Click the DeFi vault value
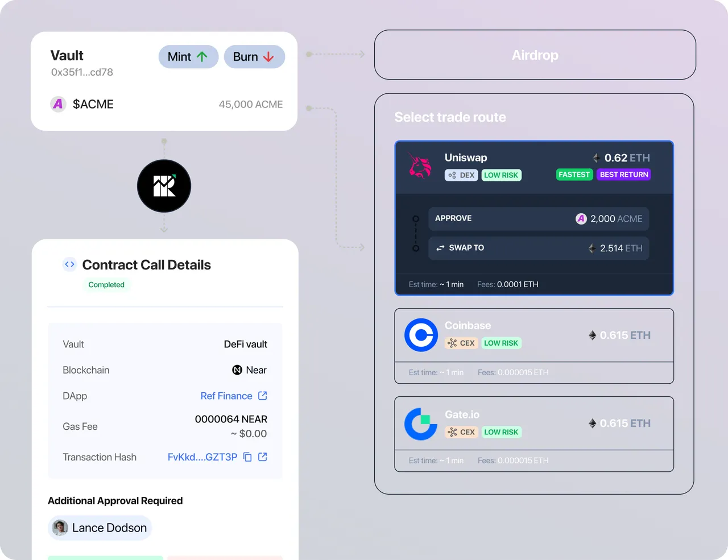 click(x=246, y=345)
